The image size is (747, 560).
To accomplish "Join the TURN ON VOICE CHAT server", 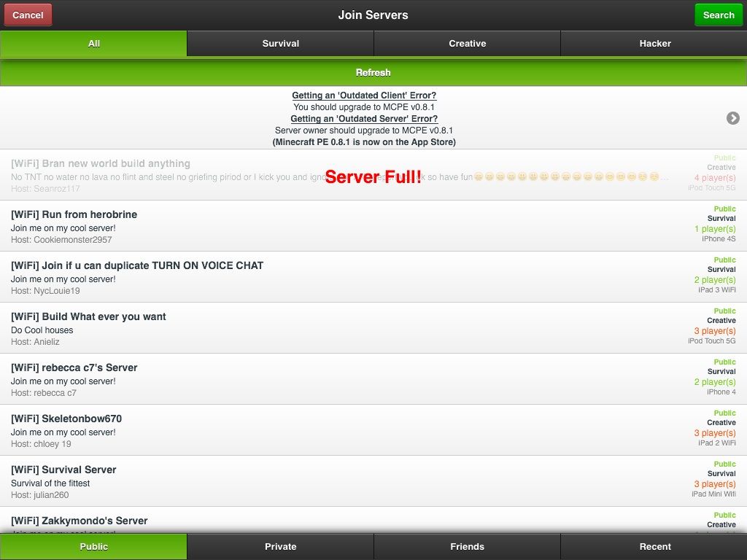I will [373, 276].
